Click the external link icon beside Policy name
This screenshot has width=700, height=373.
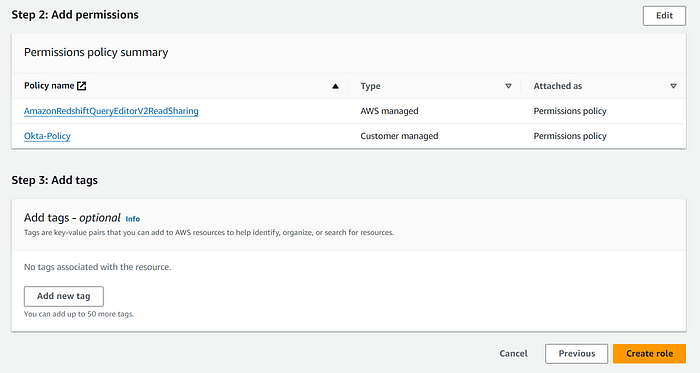(x=82, y=86)
